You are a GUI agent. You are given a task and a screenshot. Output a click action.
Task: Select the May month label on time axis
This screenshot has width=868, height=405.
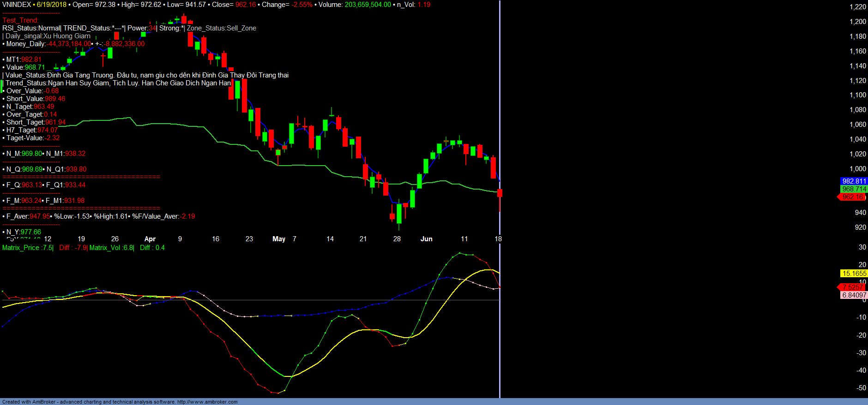[x=278, y=239]
